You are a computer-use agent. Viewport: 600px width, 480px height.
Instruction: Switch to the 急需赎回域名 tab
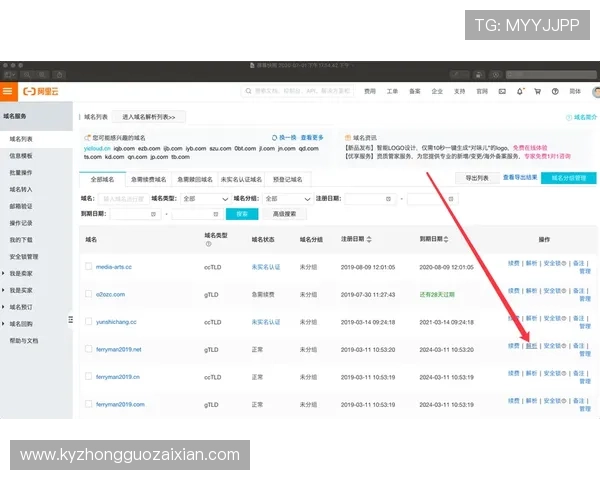[x=195, y=180]
